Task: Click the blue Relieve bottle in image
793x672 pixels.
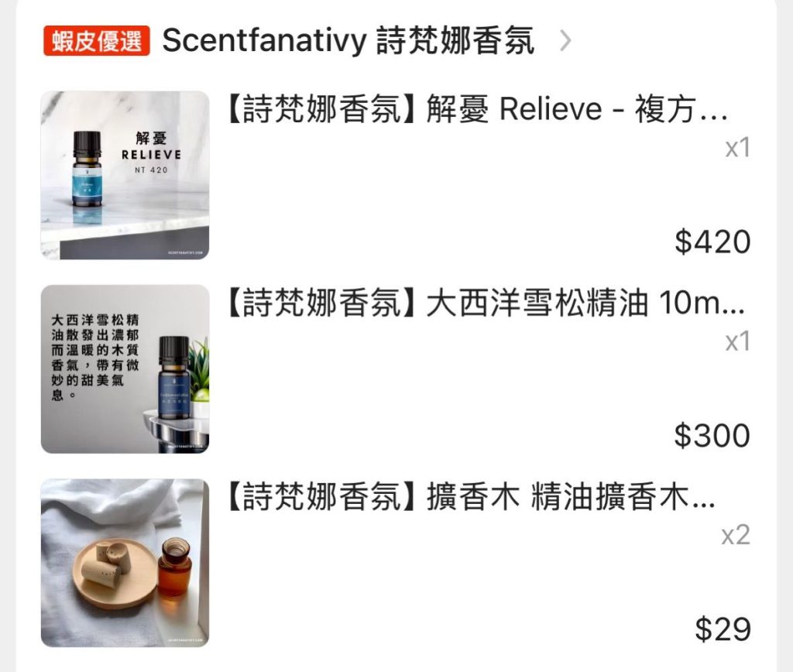Action: [x=87, y=170]
